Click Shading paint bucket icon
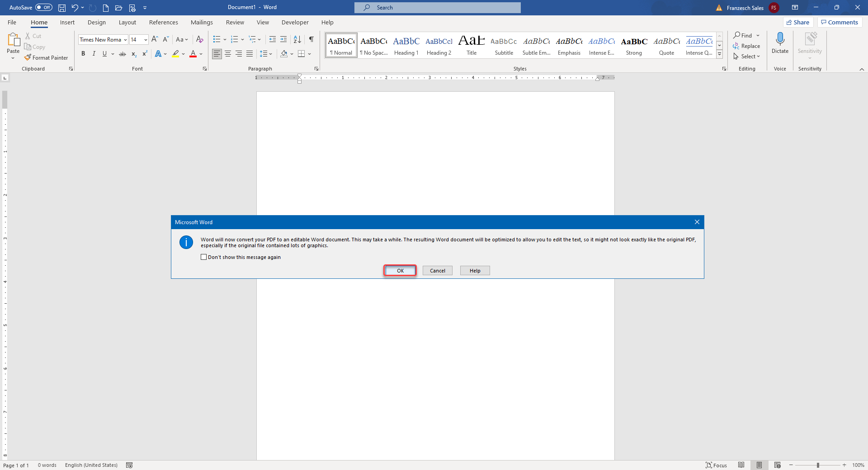This screenshot has height=470, width=868. [284, 54]
